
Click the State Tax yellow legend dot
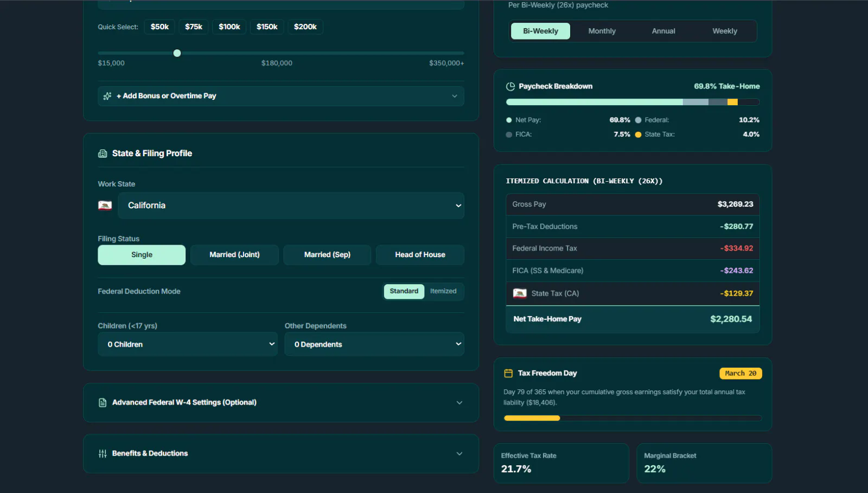click(x=639, y=135)
